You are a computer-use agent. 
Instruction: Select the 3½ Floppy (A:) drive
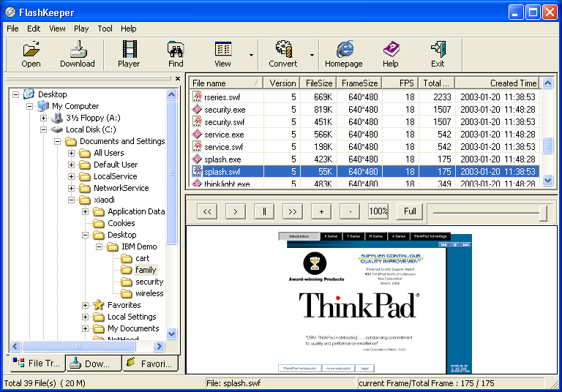(x=93, y=118)
